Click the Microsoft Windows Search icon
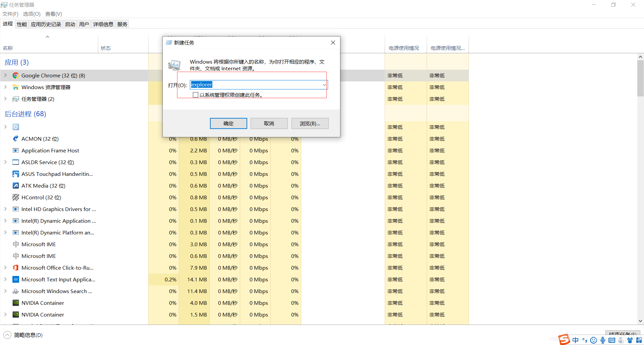The height and width of the screenshot is (345, 644). [x=15, y=291]
